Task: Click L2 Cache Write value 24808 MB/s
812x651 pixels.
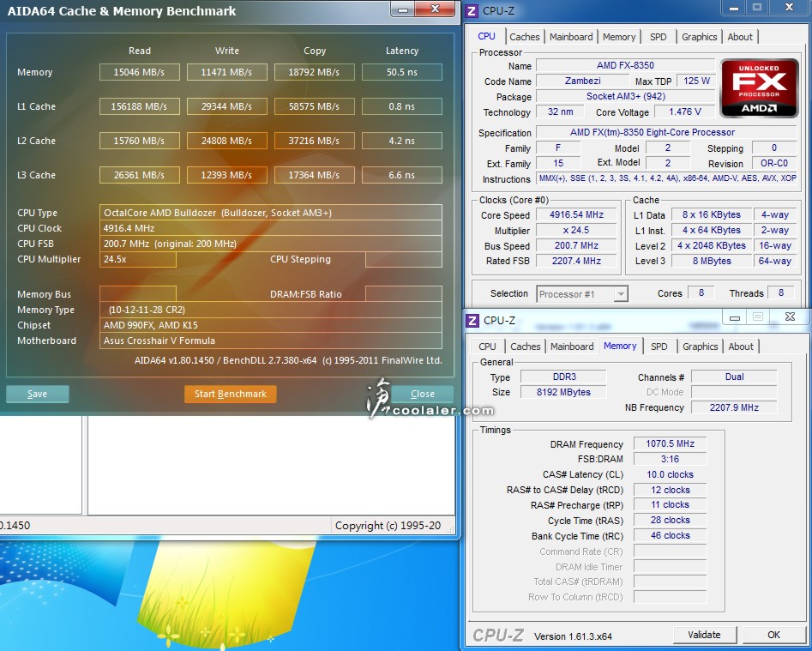Action: pyautogui.click(x=227, y=141)
